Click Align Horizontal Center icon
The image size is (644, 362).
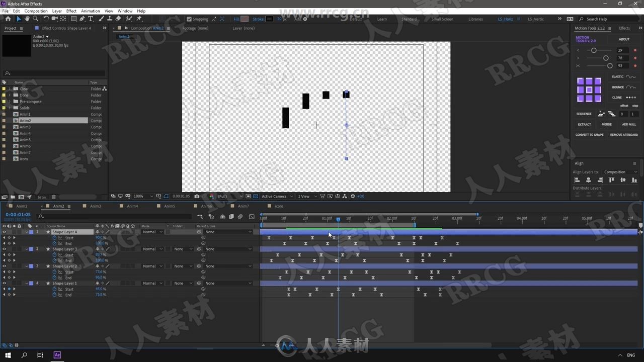click(588, 180)
